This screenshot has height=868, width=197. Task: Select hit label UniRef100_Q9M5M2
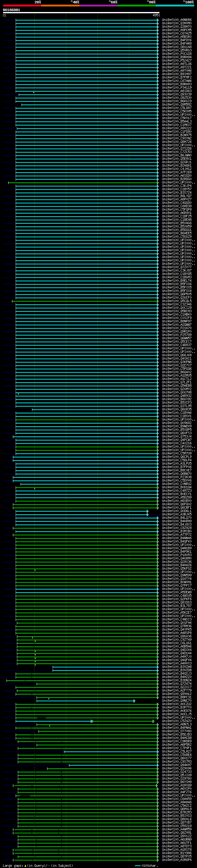(x=177, y=104)
